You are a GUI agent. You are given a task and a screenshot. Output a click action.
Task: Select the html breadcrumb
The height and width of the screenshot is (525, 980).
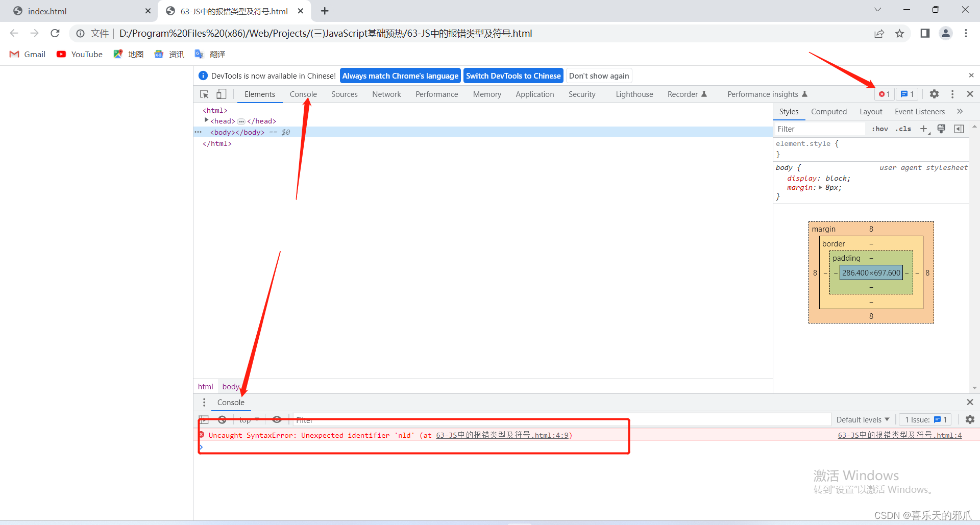(x=206, y=387)
